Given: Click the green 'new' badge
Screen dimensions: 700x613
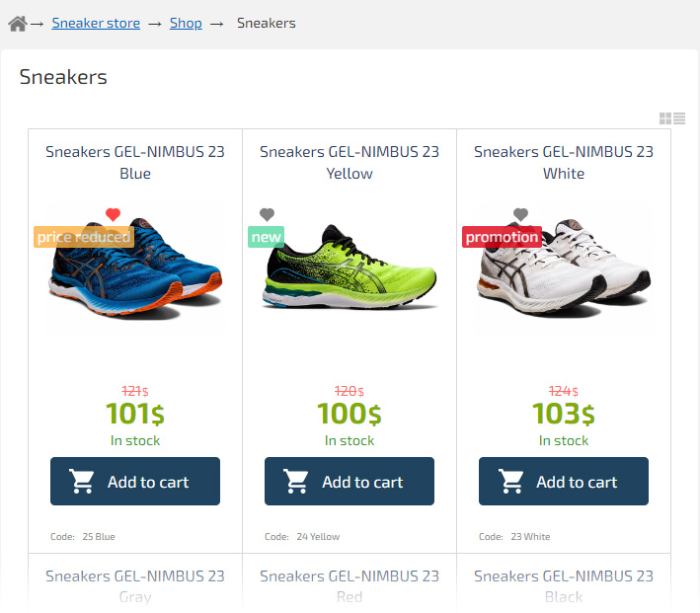Looking at the screenshot, I should [267, 237].
